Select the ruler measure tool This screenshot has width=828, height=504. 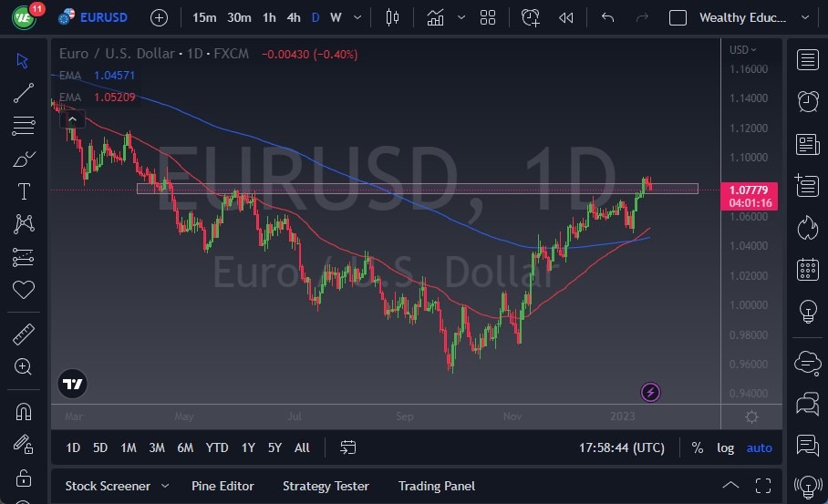click(23, 334)
